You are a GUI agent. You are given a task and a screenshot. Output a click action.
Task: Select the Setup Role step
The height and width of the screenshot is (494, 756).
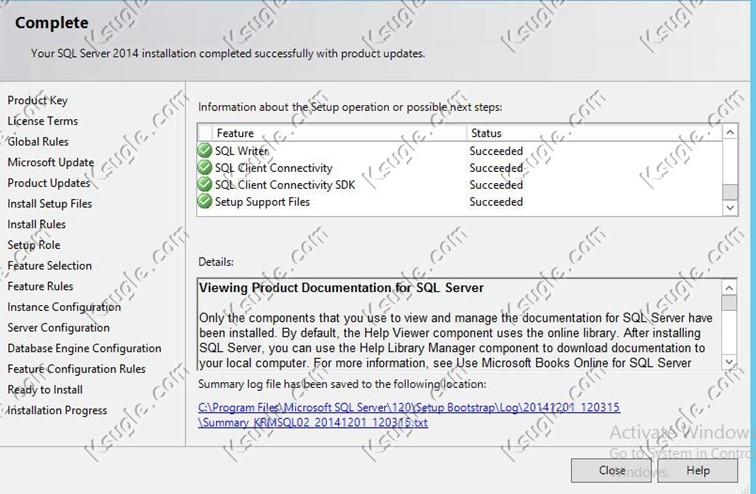34,245
